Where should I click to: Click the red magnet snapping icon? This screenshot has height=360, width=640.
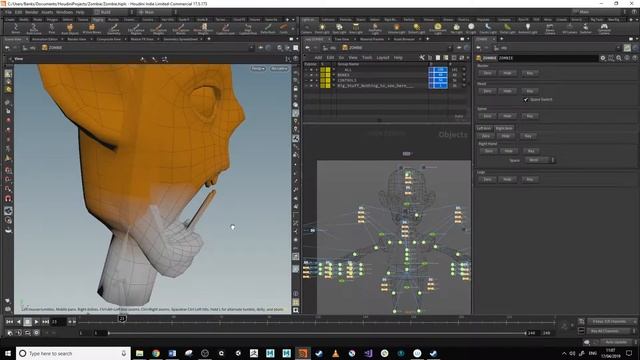[8, 199]
